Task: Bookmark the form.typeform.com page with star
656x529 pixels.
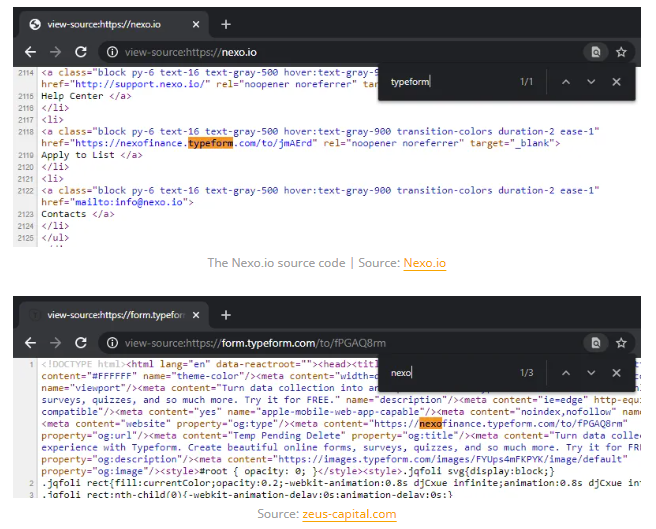Action: (621, 343)
